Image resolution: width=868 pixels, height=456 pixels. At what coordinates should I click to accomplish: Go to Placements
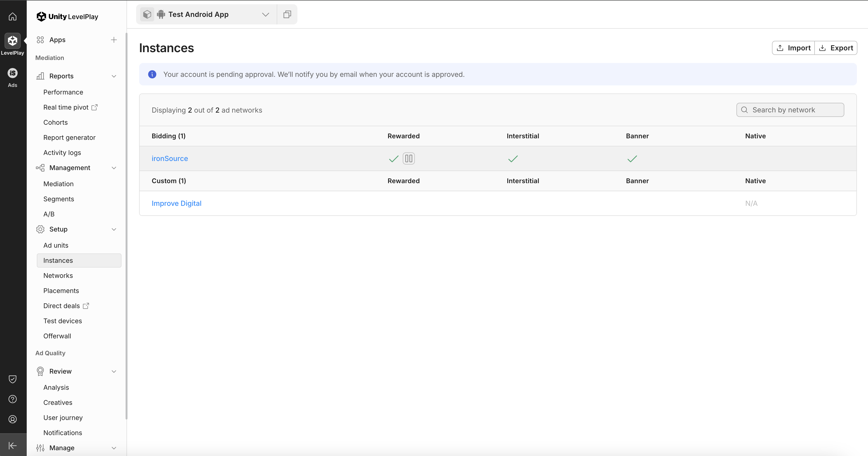[x=61, y=291]
